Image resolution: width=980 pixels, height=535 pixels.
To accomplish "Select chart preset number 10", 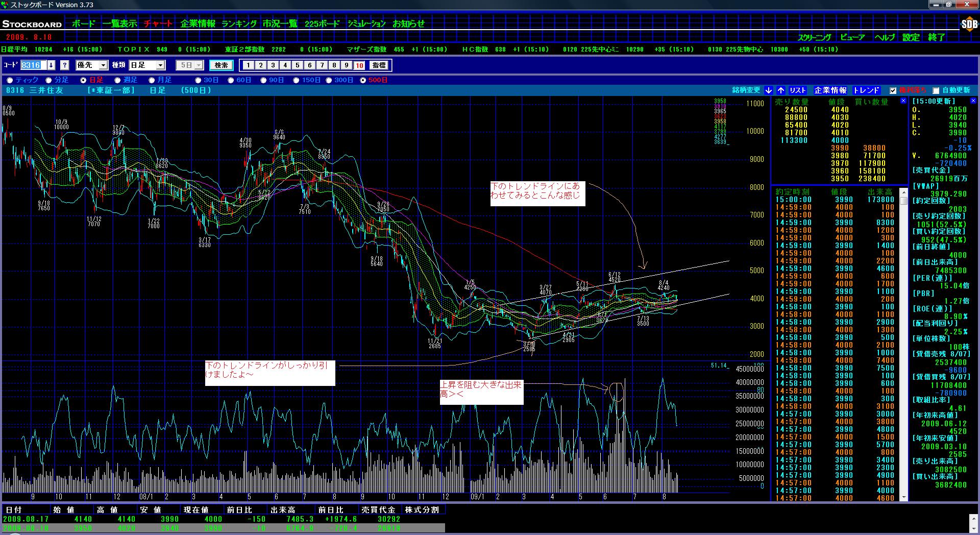I will point(359,65).
